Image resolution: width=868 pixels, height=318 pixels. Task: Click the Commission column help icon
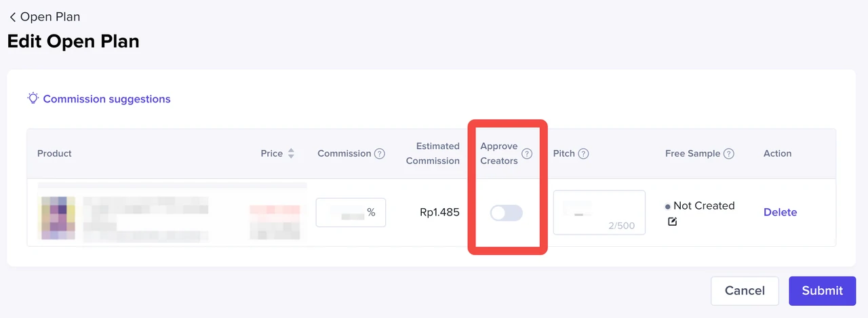click(380, 154)
